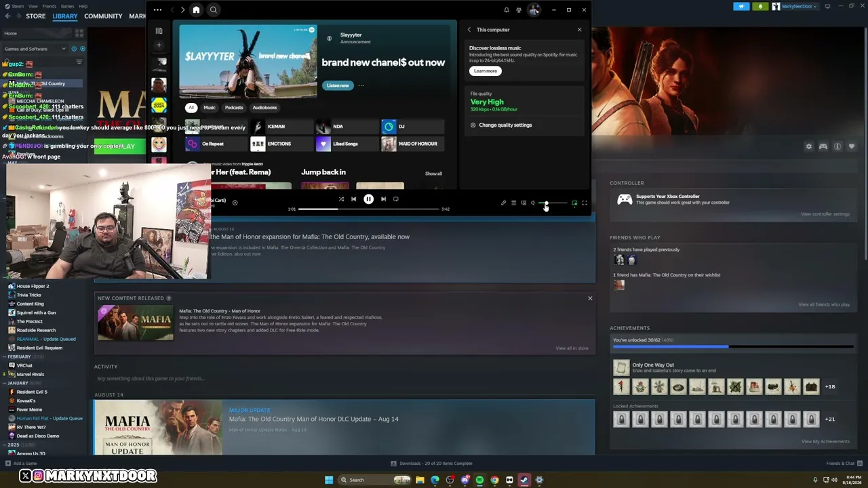The height and width of the screenshot is (488, 868).
Task: Select the Music filter chip
Action: pyautogui.click(x=210, y=108)
